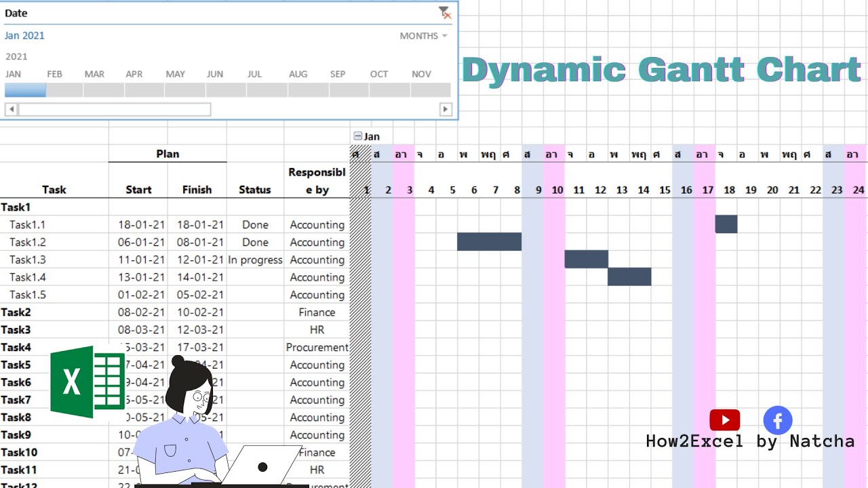Click the Task column header
This screenshot has width=868, height=488.
coord(54,190)
